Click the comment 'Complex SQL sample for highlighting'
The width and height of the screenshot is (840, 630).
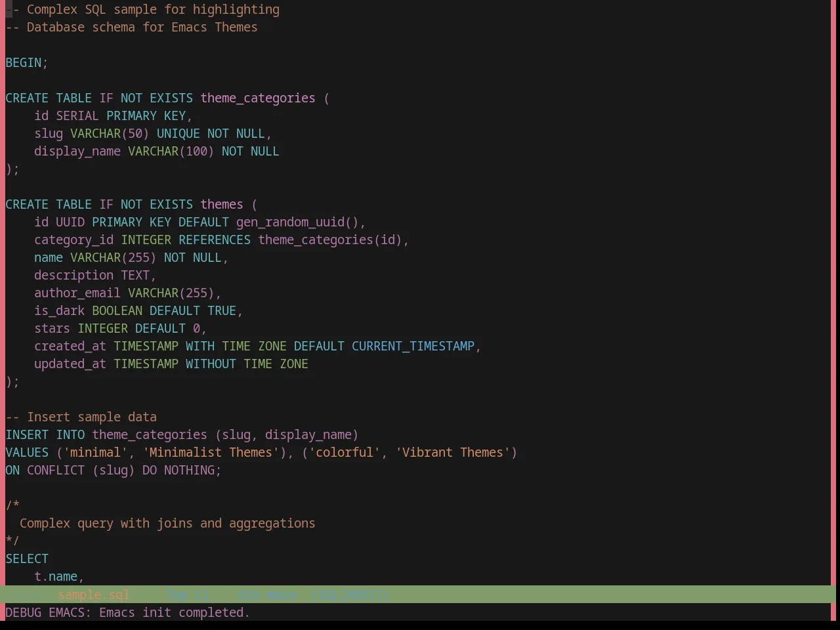(153, 9)
